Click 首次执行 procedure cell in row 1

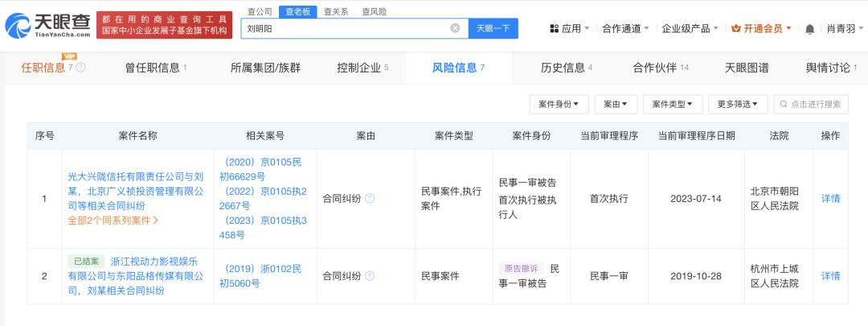pos(609,199)
